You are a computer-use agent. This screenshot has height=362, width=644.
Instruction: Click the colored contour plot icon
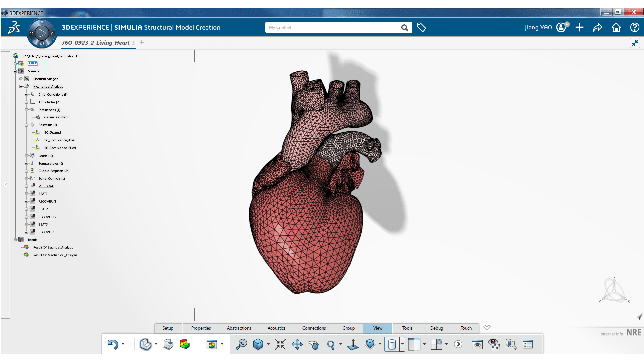[x=185, y=344]
